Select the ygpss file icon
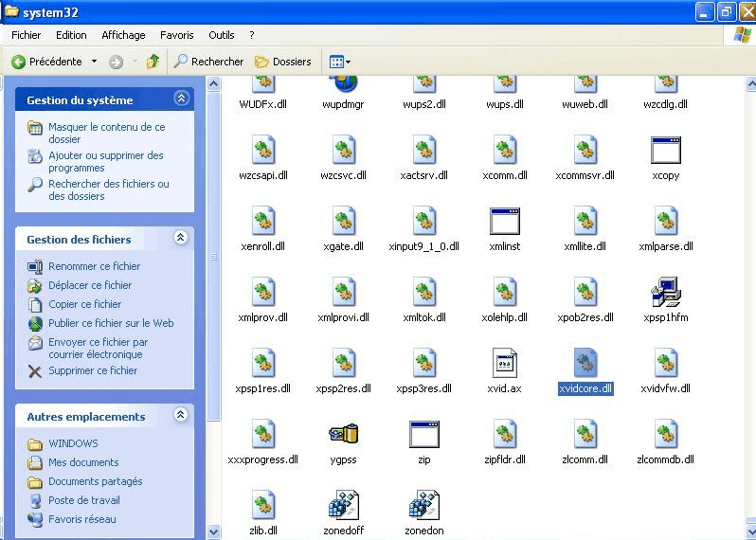 [x=343, y=434]
